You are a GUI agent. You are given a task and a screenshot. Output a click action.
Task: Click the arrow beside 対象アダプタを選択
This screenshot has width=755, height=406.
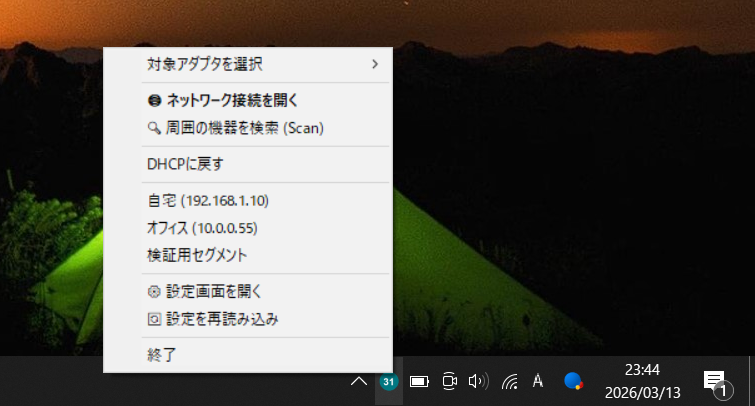click(375, 64)
